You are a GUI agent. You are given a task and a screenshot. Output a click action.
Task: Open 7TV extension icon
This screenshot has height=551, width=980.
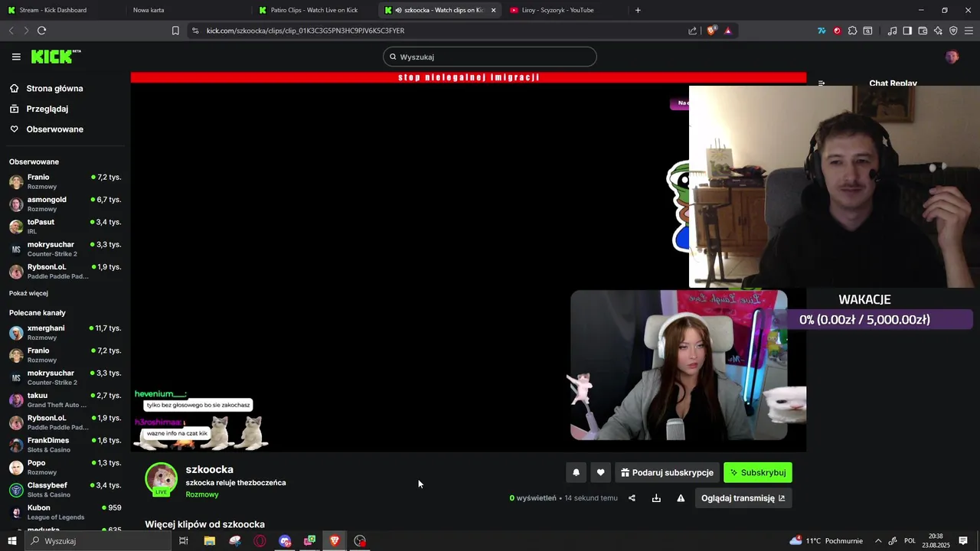(822, 31)
